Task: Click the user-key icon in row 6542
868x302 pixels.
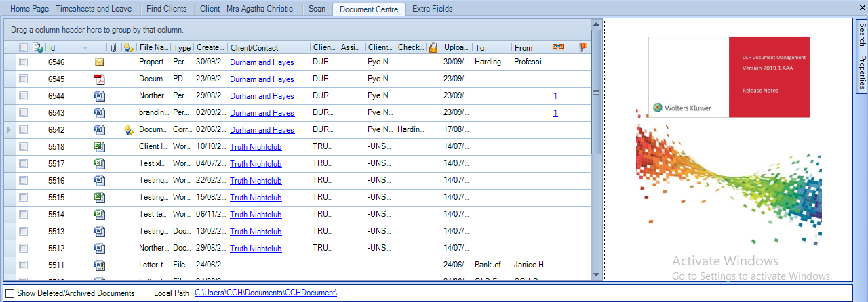Action: [129, 129]
